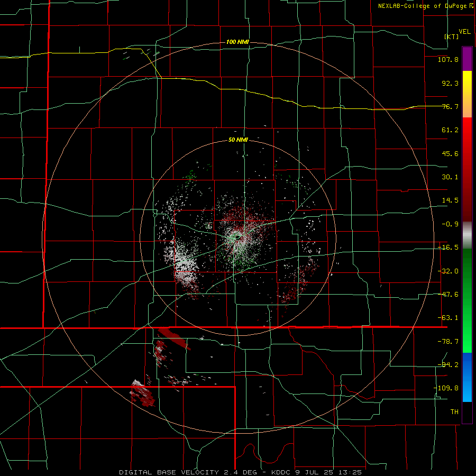Click the 50 NMI range ring label

coord(238,140)
